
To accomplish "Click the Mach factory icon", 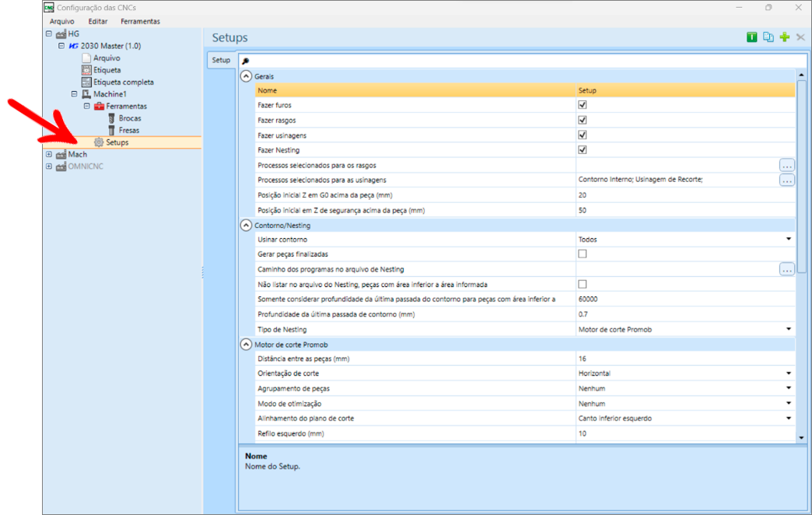I will tap(61, 154).
